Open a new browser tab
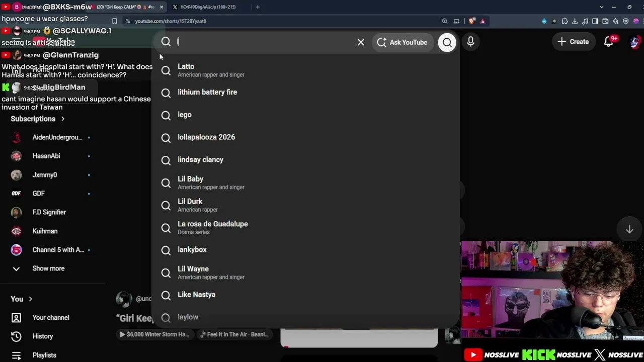 258,7
